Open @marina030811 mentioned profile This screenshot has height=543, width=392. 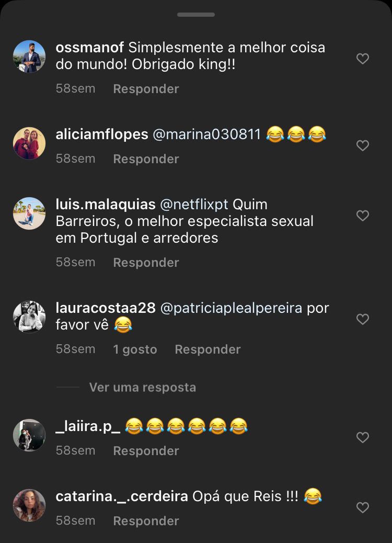click(x=206, y=134)
